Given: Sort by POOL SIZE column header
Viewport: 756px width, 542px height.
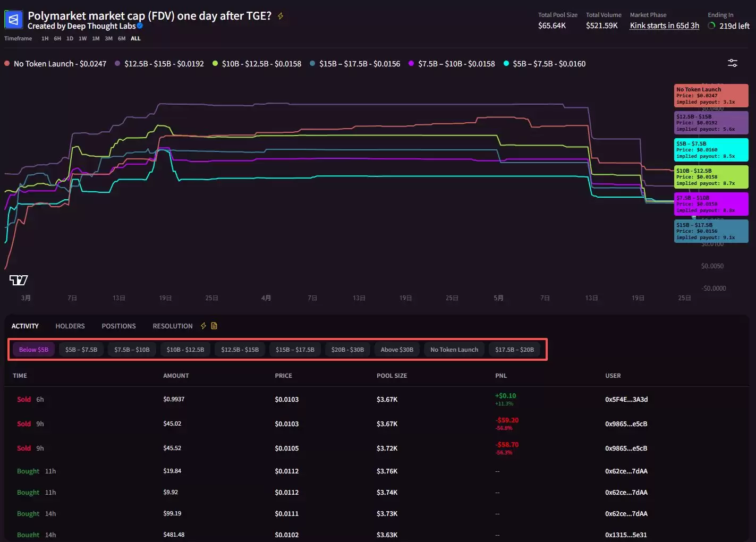Looking at the screenshot, I should 392,376.
